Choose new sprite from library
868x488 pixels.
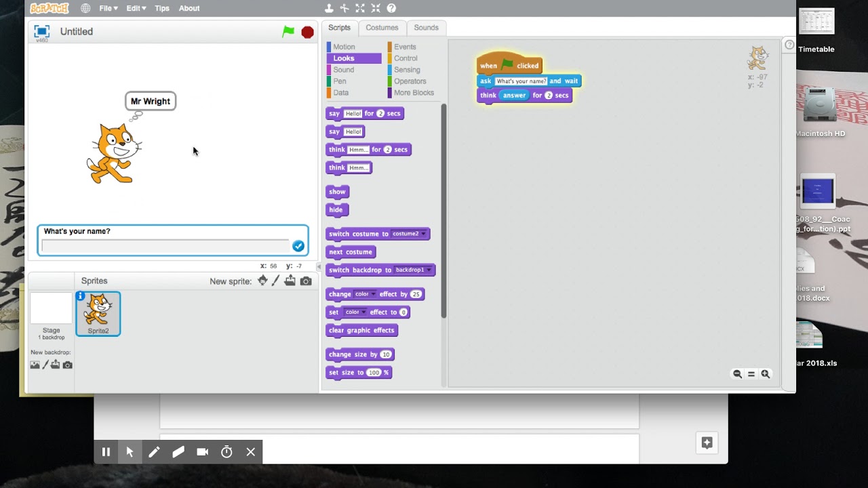pyautogui.click(x=262, y=281)
